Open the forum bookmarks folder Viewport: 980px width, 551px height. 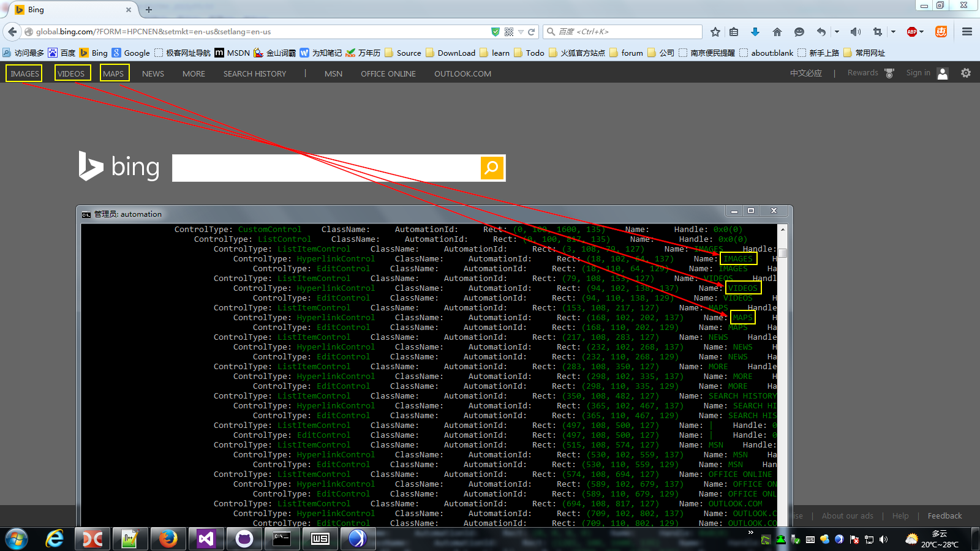[x=626, y=53]
